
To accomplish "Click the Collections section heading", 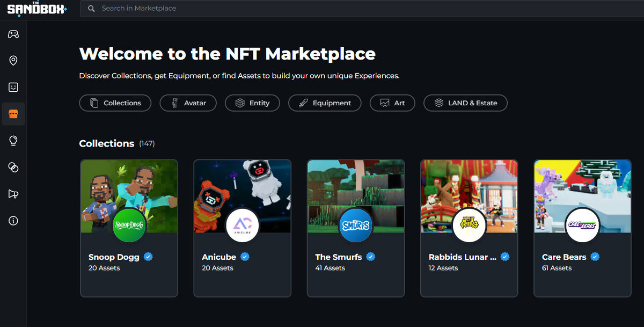I will (107, 143).
